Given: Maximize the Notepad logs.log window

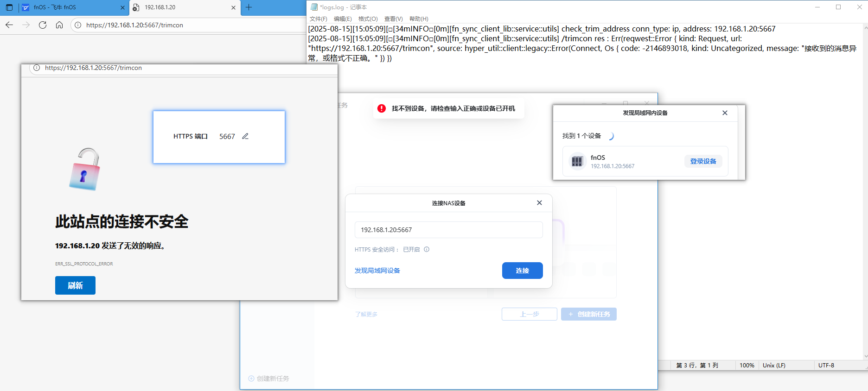Looking at the screenshot, I should tap(838, 7).
